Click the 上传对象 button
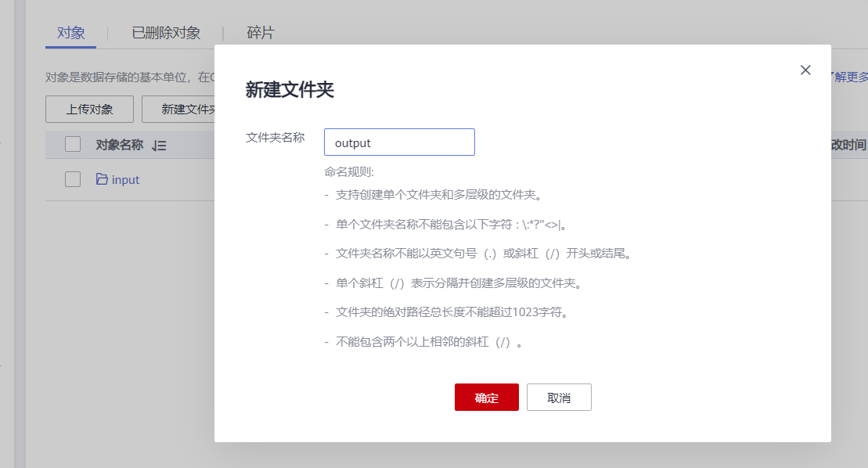 click(89, 109)
